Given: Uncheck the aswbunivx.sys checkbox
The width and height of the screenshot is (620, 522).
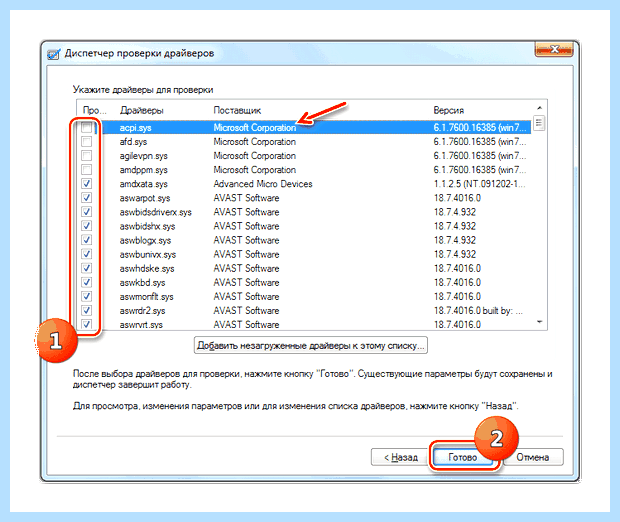Looking at the screenshot, I should point(86,254).
